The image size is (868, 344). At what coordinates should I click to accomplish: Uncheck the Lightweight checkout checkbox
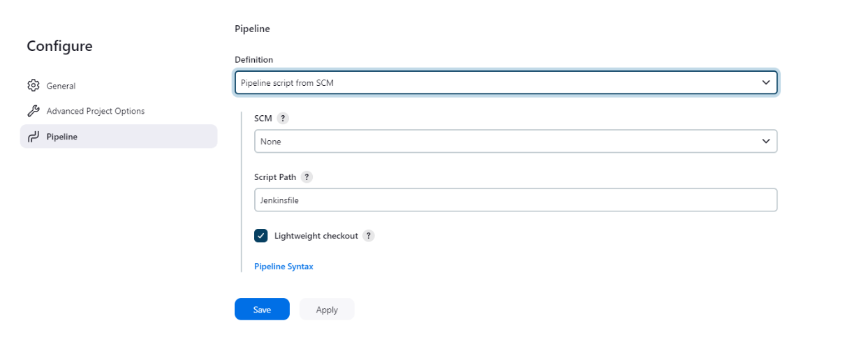click(261, 236)
